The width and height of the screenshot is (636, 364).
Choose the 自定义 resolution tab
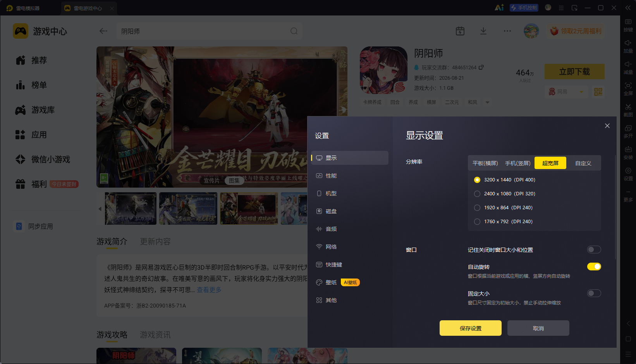pos(583,163)
